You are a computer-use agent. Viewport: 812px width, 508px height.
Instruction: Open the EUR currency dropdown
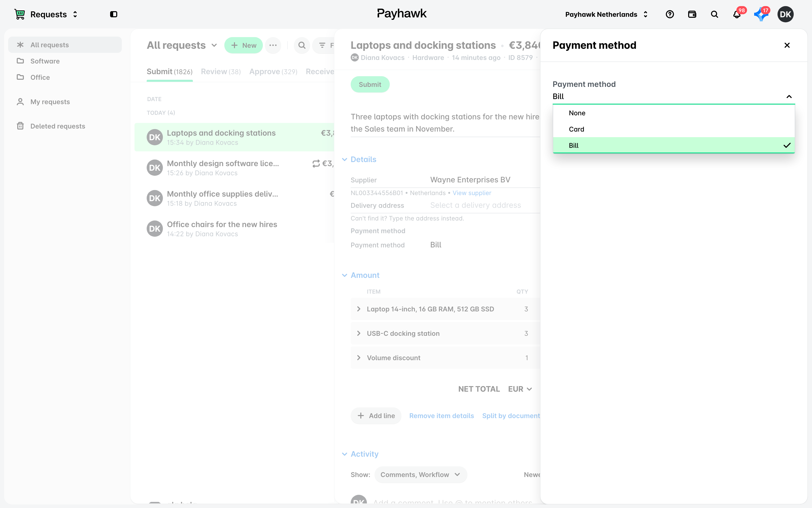[520, 389]
